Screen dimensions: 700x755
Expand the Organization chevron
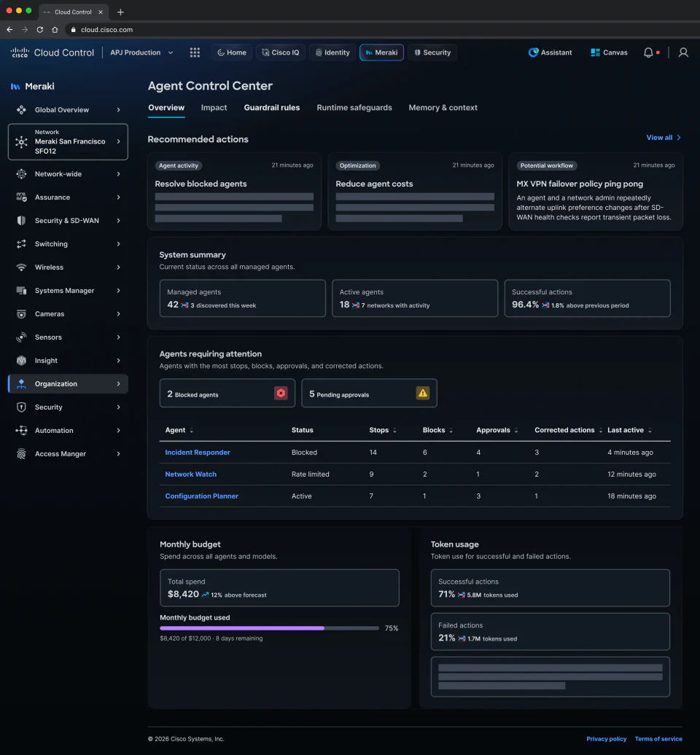[119, 384]
